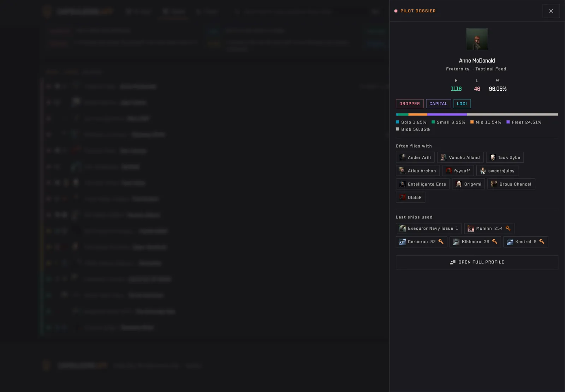Click the CAPITAL tag

pos(438,104)
